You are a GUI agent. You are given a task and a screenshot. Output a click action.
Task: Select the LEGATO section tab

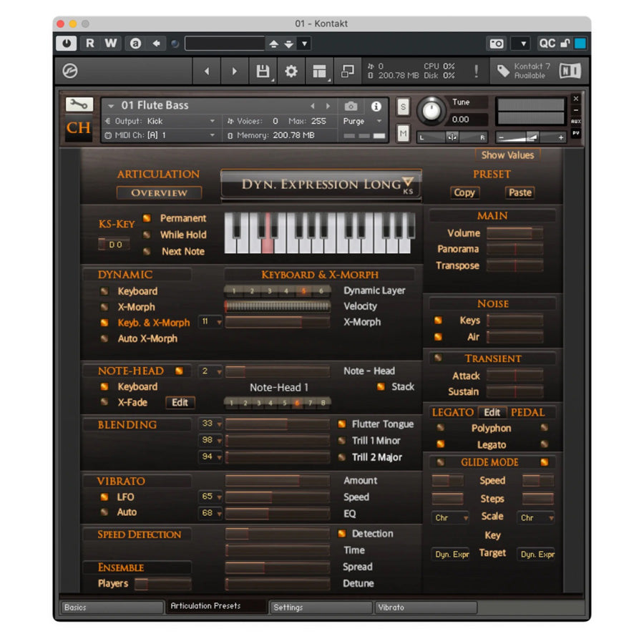point(452,412)
